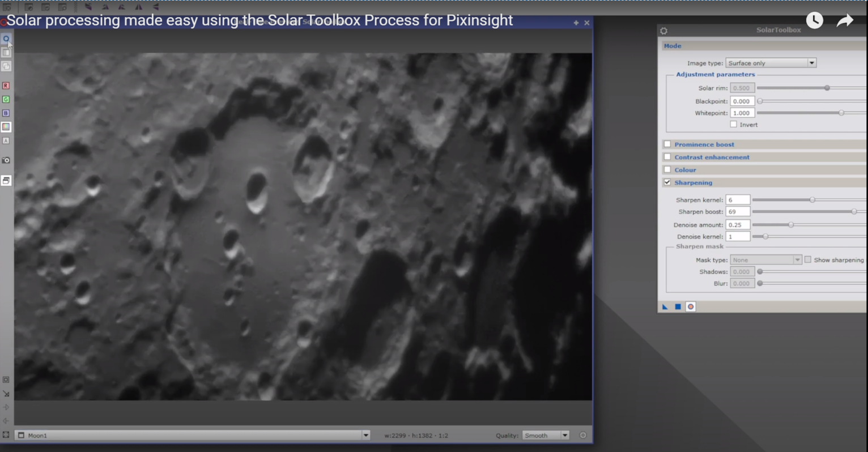This screenshot has height=452, width=868.
Task: Select the red channel R button
Action: 6,86
